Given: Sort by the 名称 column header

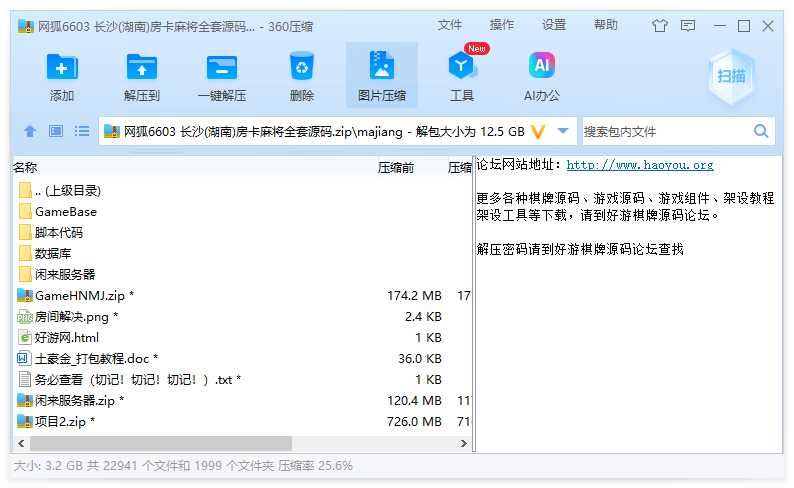Looking at the screenshot, I should pos(25,167).
